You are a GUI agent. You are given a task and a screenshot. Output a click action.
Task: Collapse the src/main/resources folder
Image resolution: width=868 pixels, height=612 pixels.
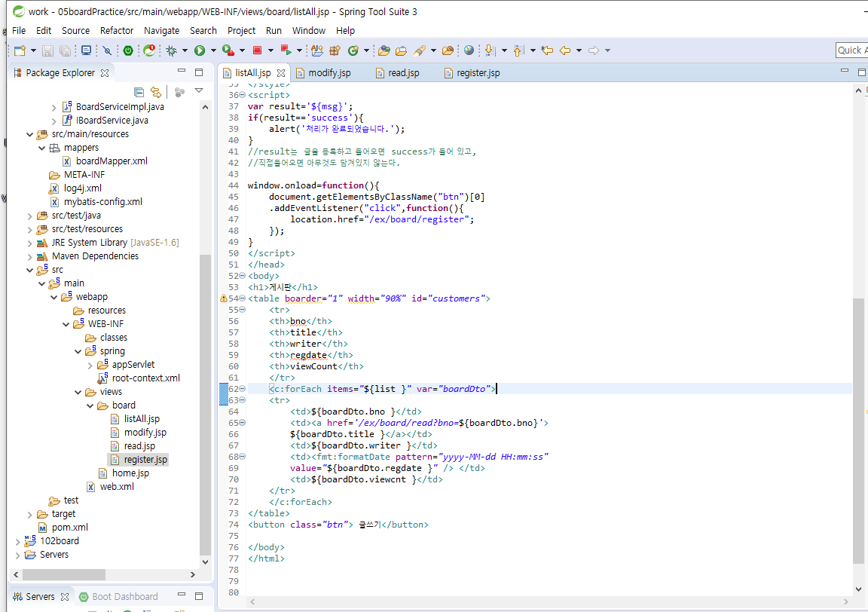[29, 134]
